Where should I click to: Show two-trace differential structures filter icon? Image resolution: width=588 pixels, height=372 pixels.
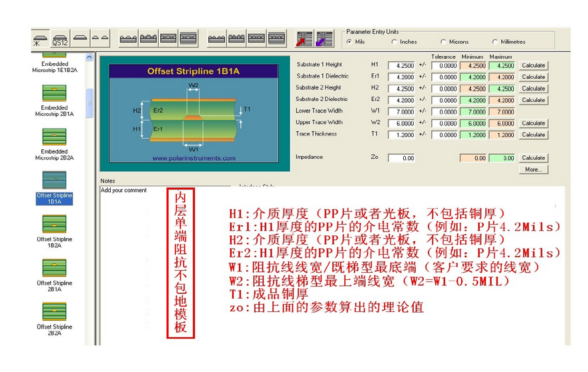100,39
